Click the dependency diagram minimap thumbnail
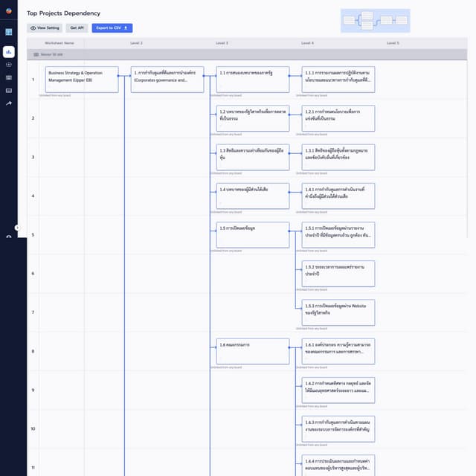The height and width of the screenshot is (476, 476). pos(375,21)
